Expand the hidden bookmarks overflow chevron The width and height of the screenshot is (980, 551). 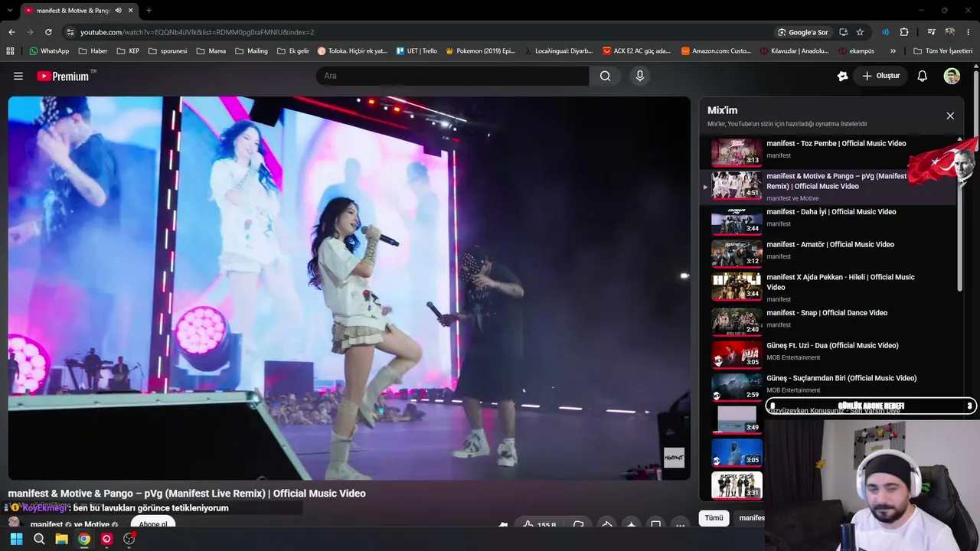893,51
